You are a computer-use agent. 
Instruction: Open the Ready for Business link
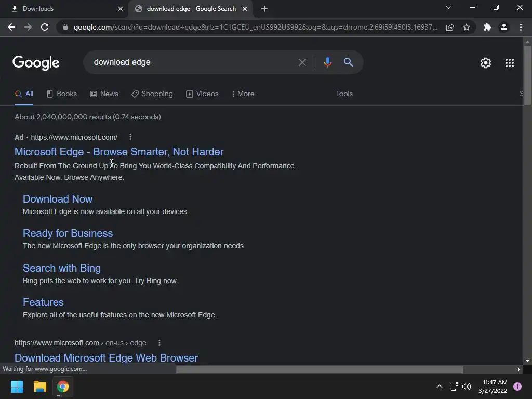68,233
